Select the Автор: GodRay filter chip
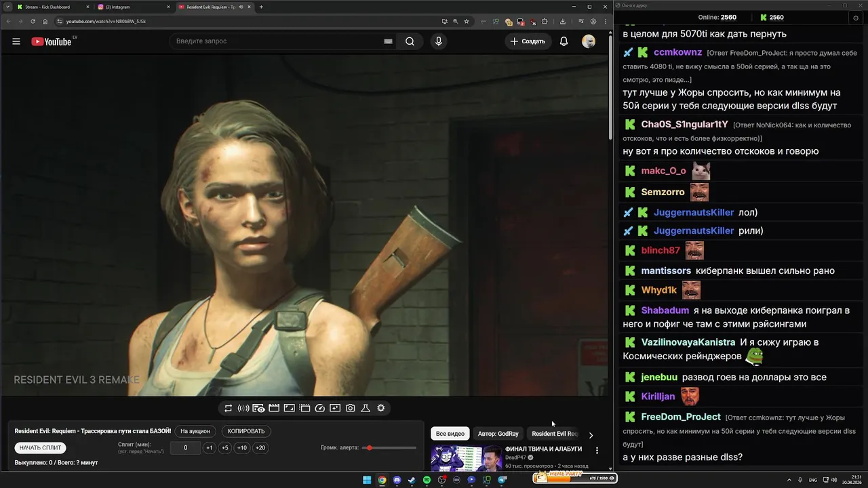Screen dimensions: 868x488 (x=498, y=434)
